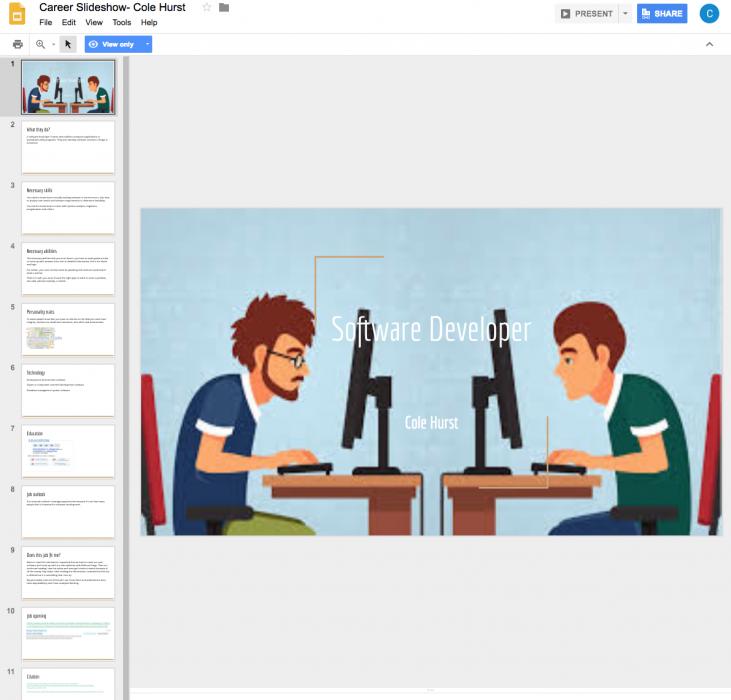Image resolution: width=731 pixels, height=700 pixels.
Task: Expand the View only mode dropdown arrow
Action: click(x=148, y=44)
